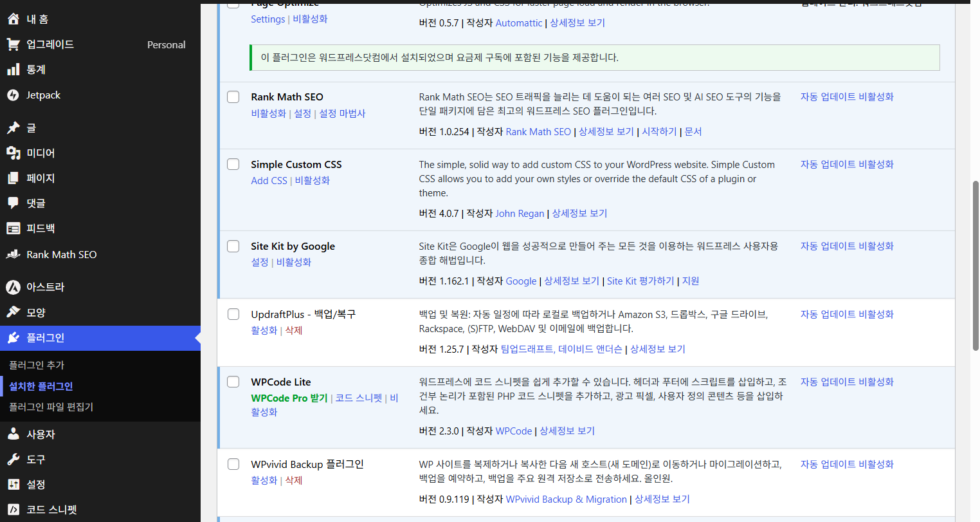Image resolution: width=980 pixels, height=522 pixels.
Task: Click the browser vertical scrollbar thumb
Action: tap(975, 266)
